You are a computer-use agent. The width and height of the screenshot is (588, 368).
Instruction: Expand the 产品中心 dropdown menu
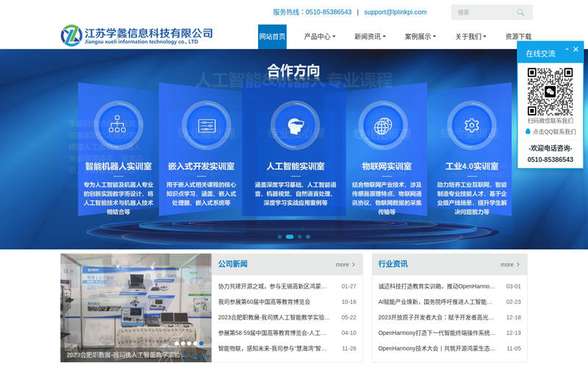[x=320, y=36]
